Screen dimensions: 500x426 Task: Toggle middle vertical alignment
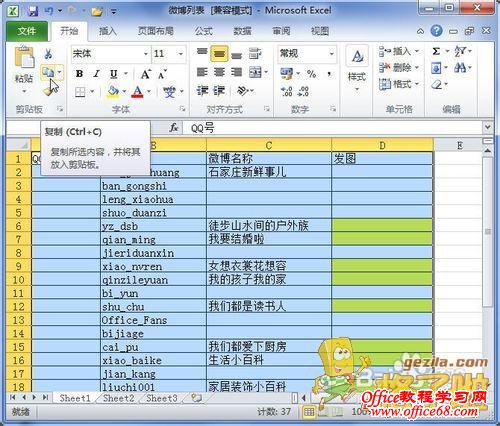219,53
